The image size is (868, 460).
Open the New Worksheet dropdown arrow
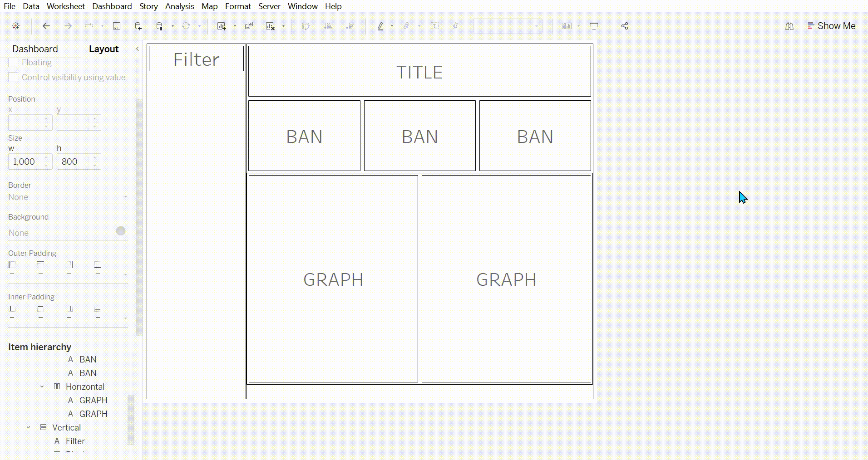[x=235, y=26]
